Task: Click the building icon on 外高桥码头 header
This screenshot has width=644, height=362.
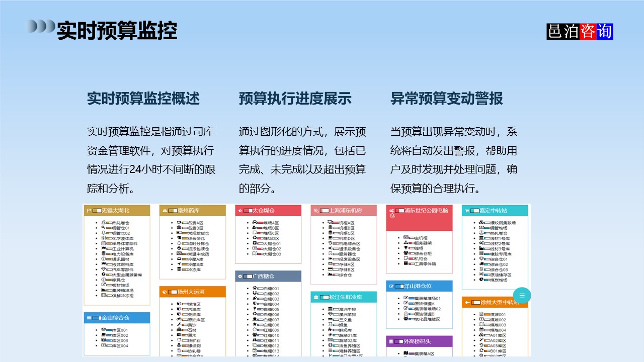Action: pos(390,341)
